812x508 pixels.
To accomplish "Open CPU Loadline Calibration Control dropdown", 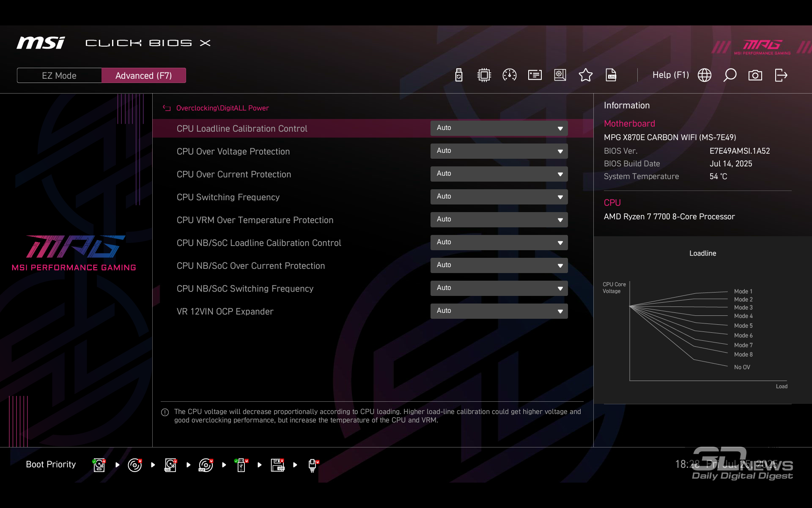I will click(499, 128).
